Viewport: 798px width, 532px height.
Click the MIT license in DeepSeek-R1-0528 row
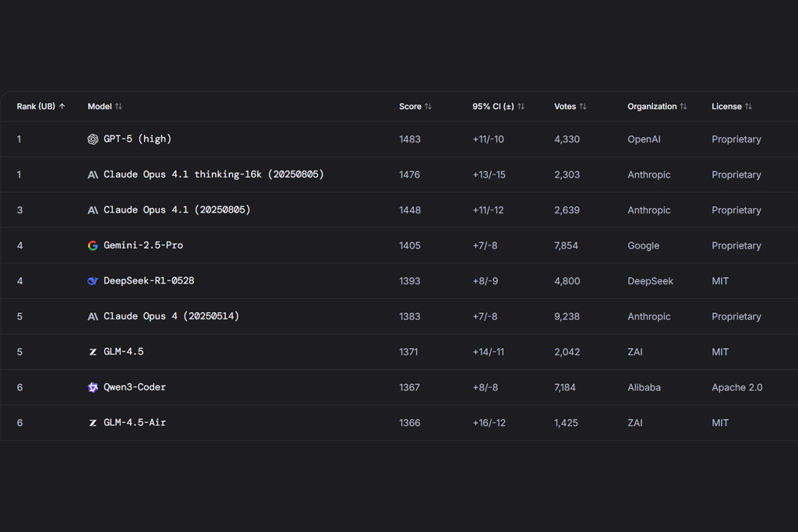tap(720, 281)
